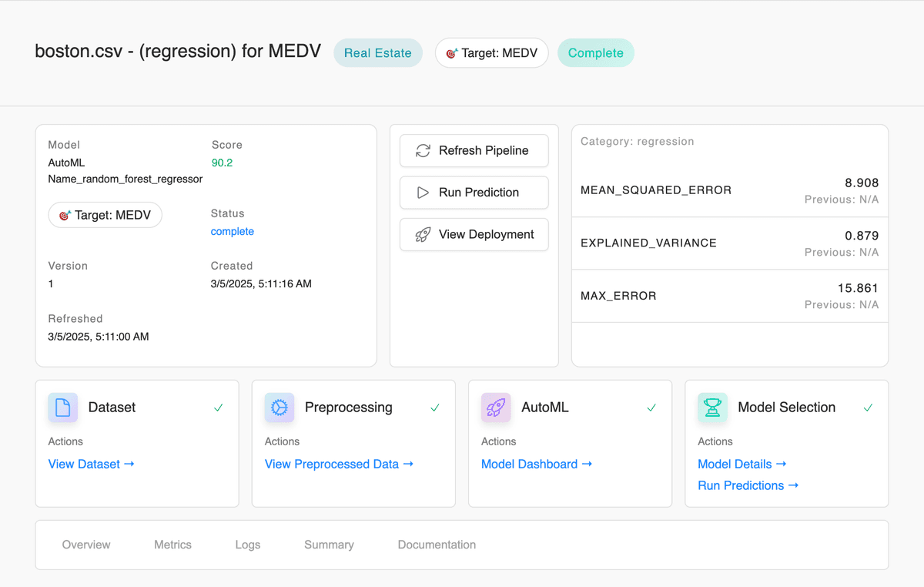Click the value 0.879
Viewport: 924px width, 587px height.
pyautogui.click(x=862, y=236)
